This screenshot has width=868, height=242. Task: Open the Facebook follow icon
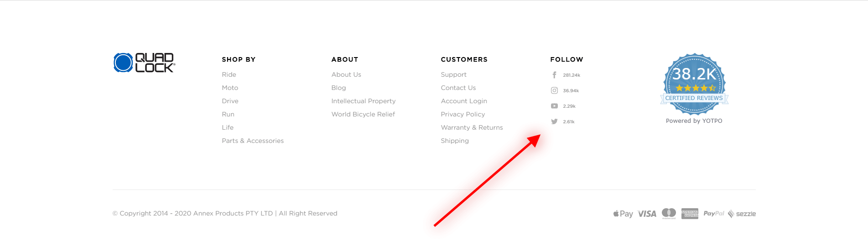pos(554,75)
